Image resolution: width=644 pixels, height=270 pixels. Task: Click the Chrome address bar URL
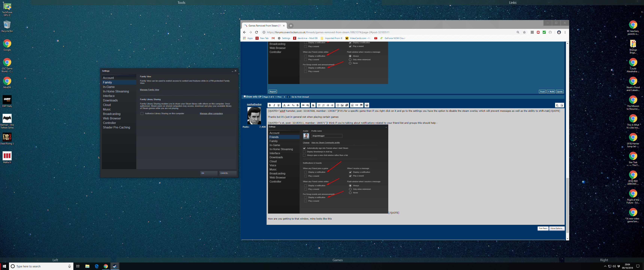click(328, 32)
